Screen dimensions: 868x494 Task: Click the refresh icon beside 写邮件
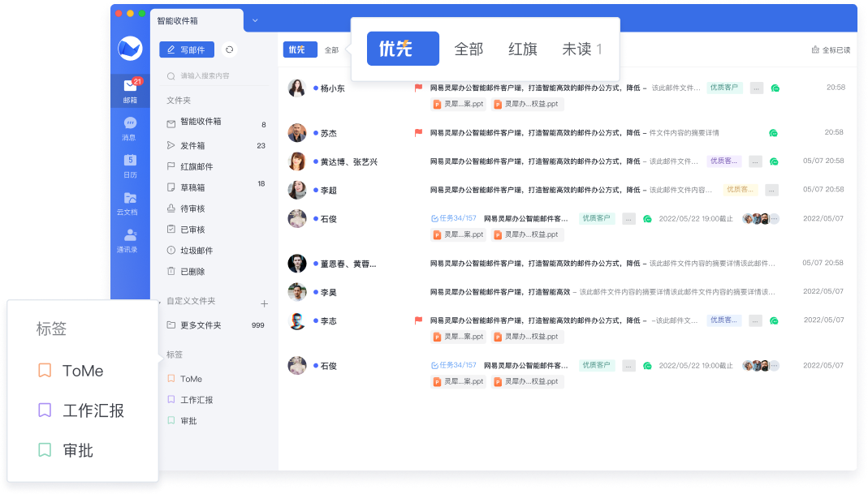(x=230, y=50)
